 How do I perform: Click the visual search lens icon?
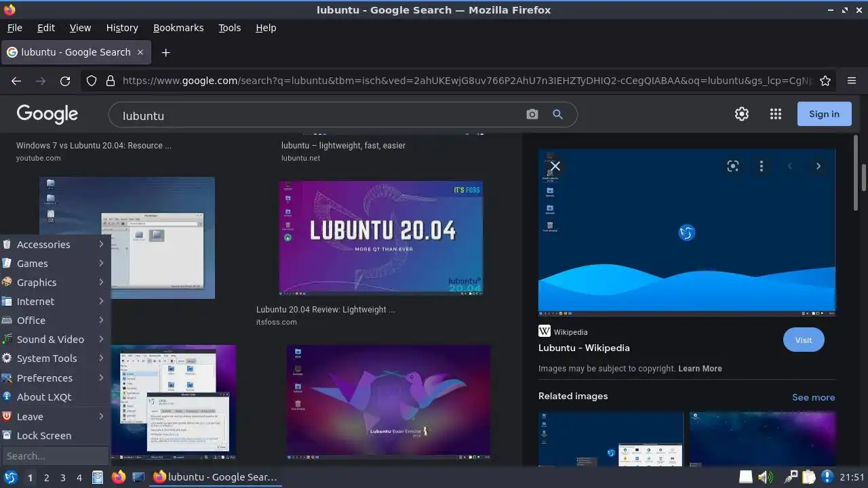pos(733,166)
